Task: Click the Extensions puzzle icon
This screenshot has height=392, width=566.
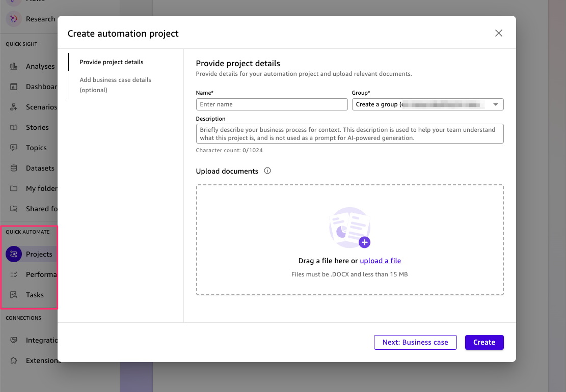Action: (x=14, y=360)
